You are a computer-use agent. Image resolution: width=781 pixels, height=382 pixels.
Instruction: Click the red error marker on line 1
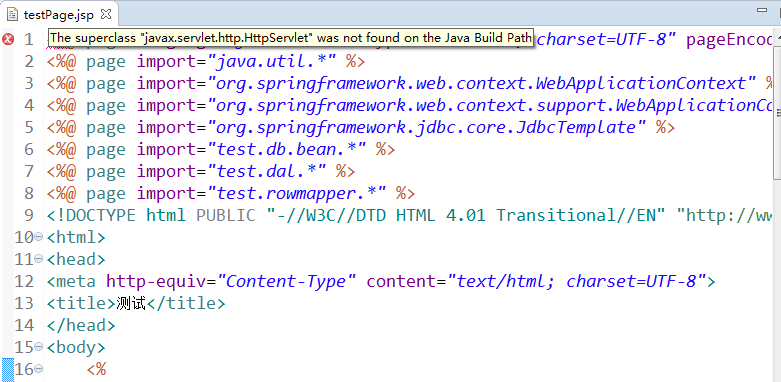(8, 39)
